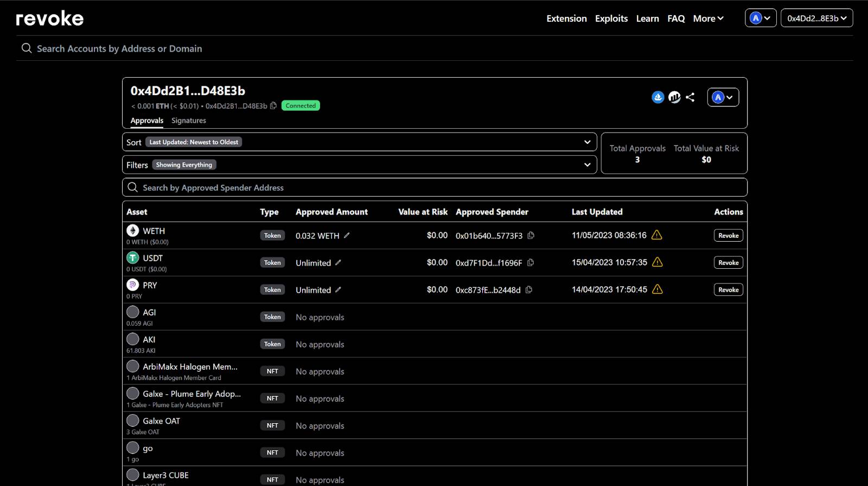868x486 pixels.
Task: Click the warning icon in PRY row
Action: click(657, 289)
